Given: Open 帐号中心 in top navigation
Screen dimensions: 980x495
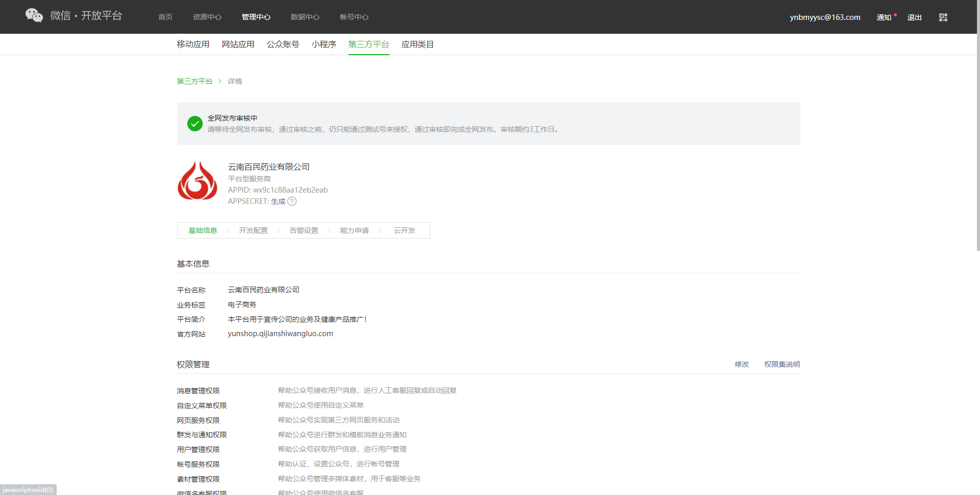Looking at the screenshot, I should (354, 17).
